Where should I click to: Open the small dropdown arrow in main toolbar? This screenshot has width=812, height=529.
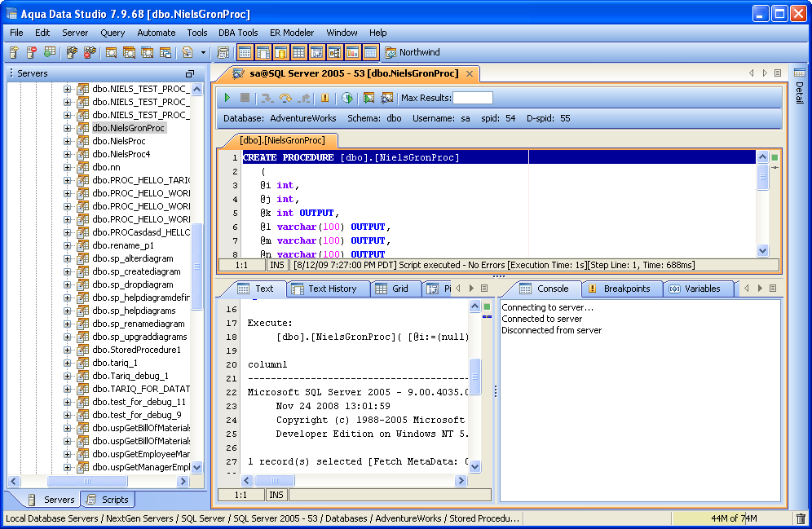204,53
